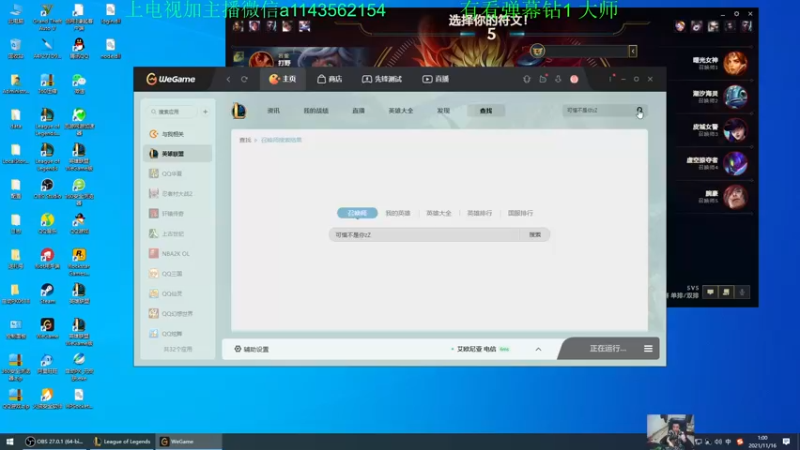Click the 搜索 search button
Image resolution: width=800 pixels, height=450 pixels.
point(535,235)
